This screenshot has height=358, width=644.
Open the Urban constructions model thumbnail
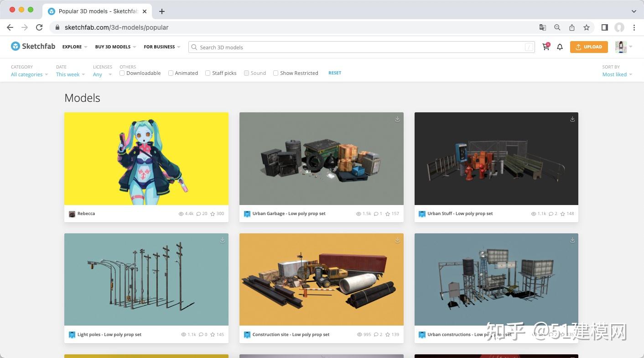click(x=496, y=279)
